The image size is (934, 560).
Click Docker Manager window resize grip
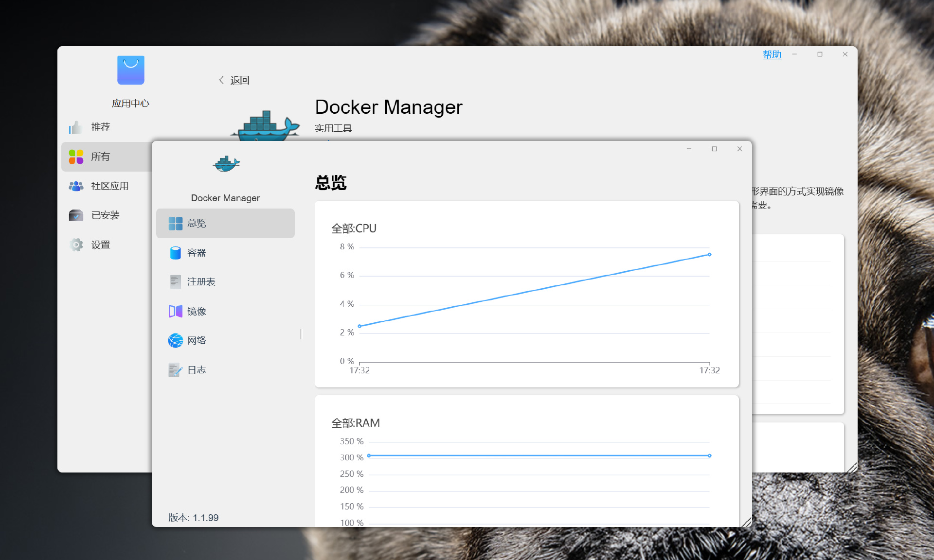[x=747, y=522]
